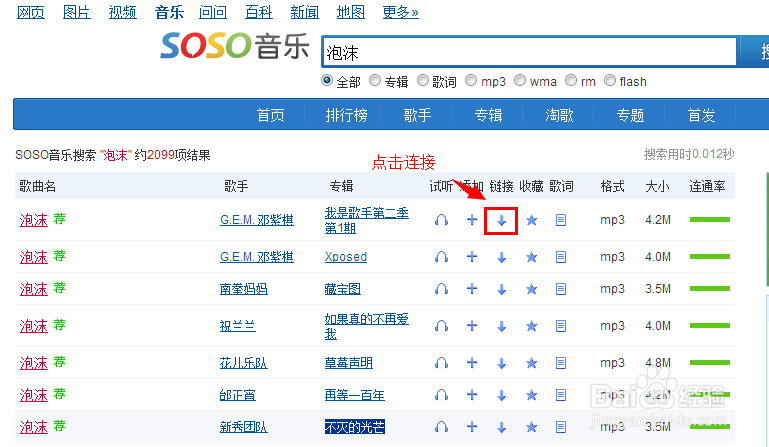The height and width of the screenshot is (447, 769).
Task: Open singer link 邰正宵
Action: tap(238, 395)
